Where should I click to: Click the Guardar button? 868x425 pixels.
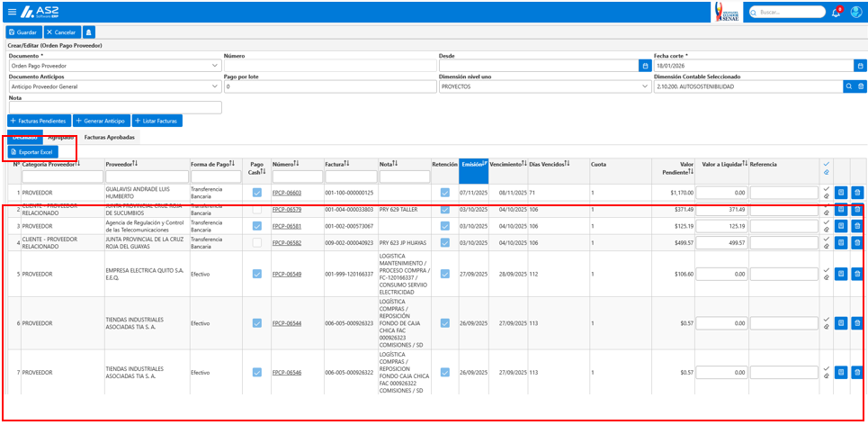coord(23,32)
